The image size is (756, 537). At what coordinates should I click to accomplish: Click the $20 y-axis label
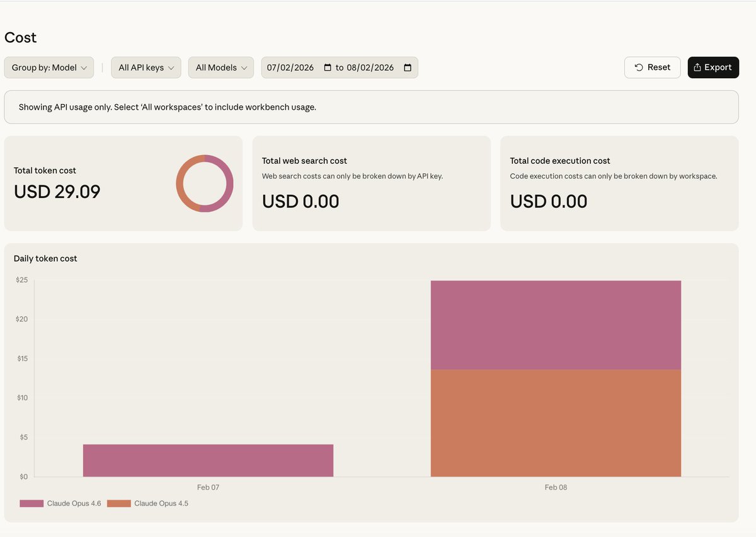point(22,319)
